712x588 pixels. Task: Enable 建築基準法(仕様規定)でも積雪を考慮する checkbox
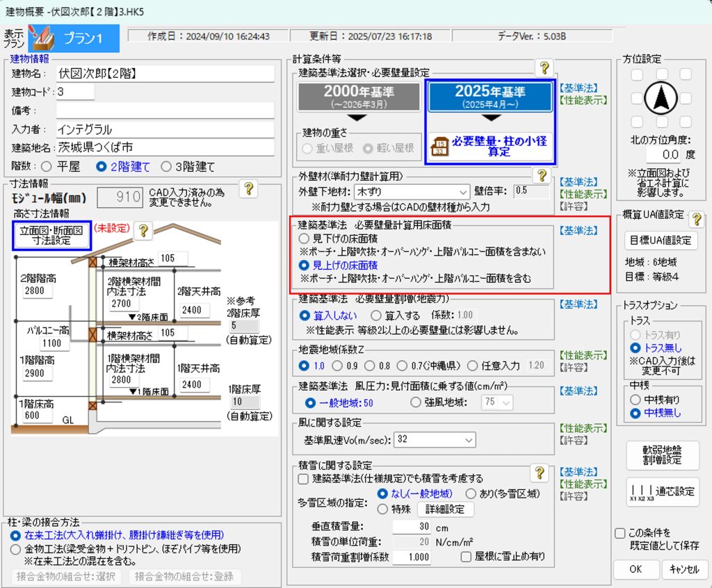click(303, 479)
